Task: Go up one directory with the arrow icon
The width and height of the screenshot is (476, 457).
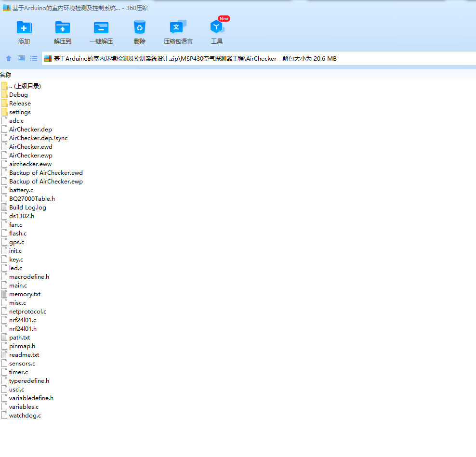Action: tap(9, 58)
